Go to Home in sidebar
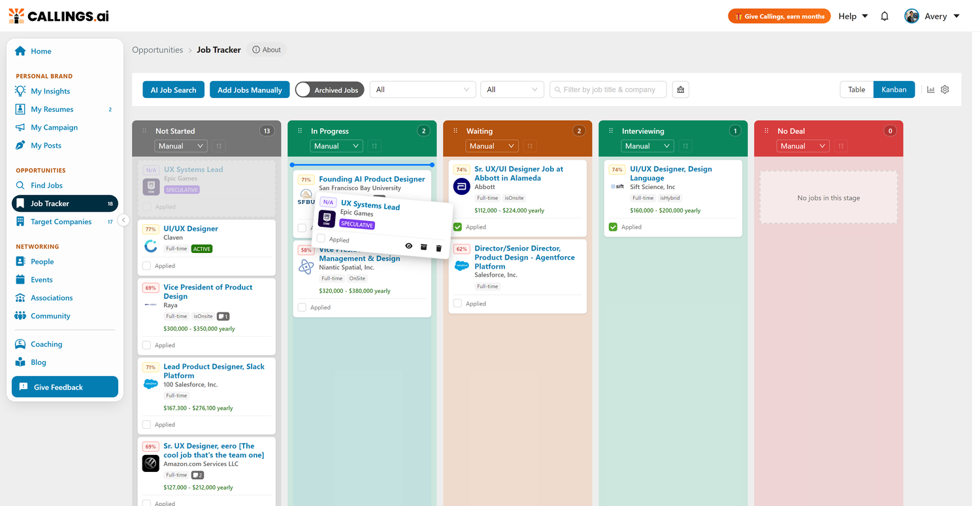980x506 pixels. (41, 51)
